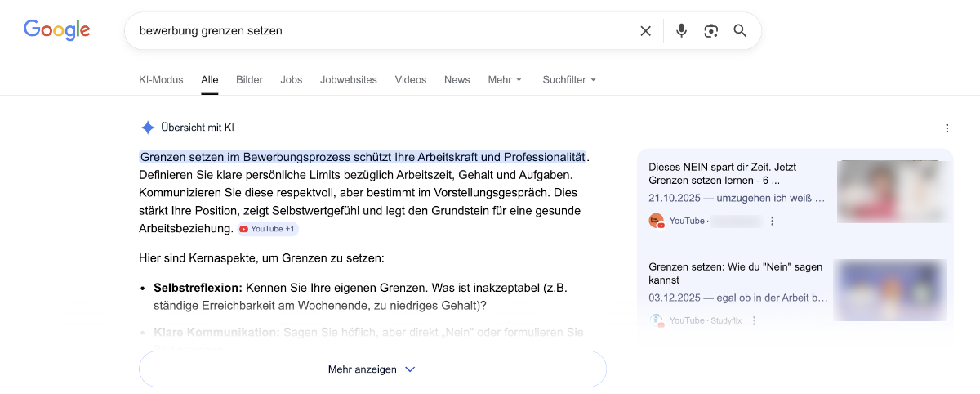Screen dimensions: 980x394
Task: Open options for the 'Dieses NEIN' video
Action: tap(772, 221)
